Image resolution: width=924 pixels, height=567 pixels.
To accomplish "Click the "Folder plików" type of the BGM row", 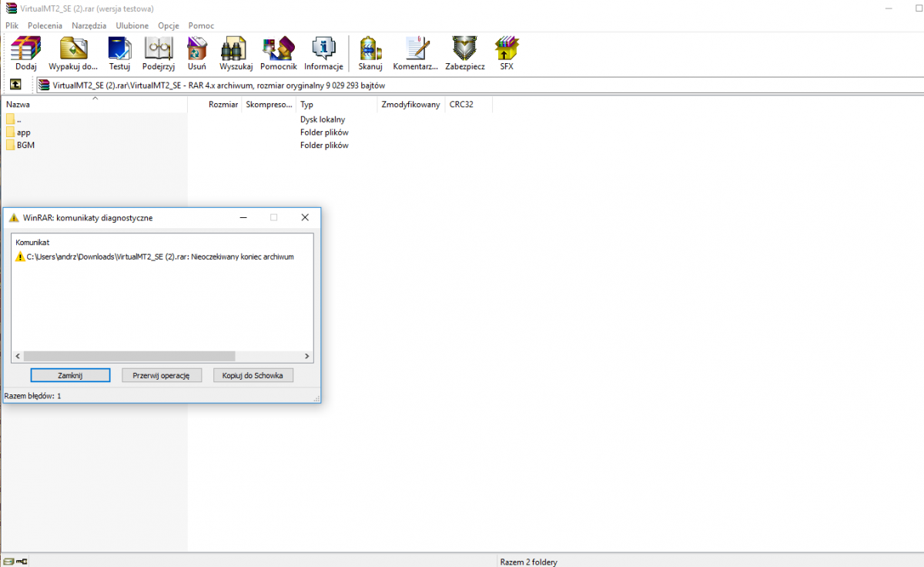I will coord(324,145).
